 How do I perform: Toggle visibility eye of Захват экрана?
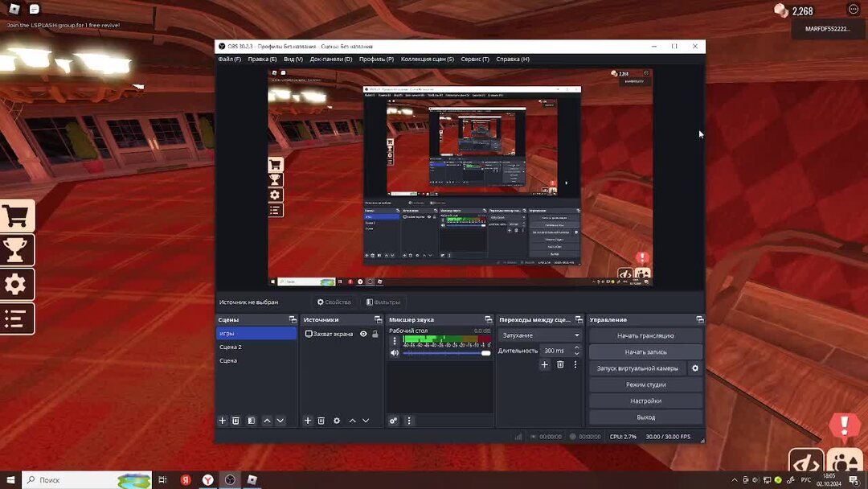(364, 334)
